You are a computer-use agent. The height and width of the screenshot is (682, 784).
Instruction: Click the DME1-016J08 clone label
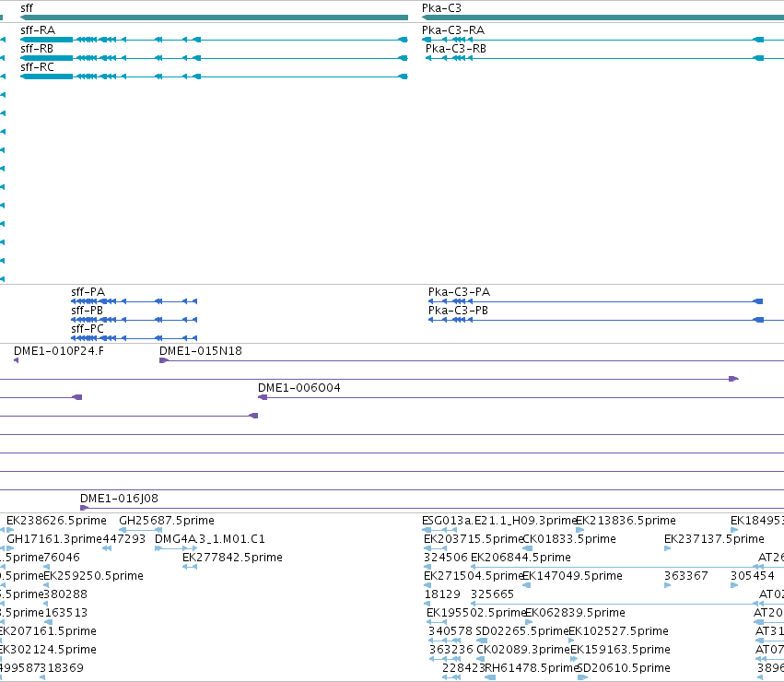tap(119, 499)
